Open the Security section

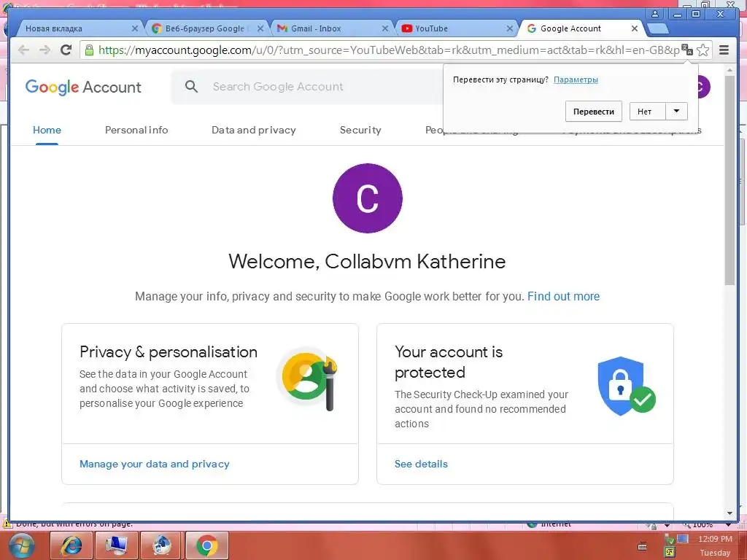pos(360,130)
